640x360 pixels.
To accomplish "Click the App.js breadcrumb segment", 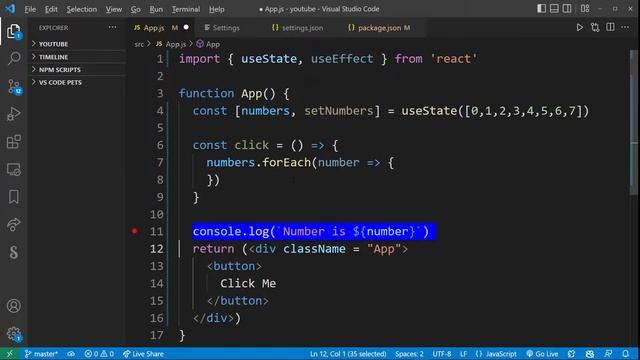I will coord(171,44).
